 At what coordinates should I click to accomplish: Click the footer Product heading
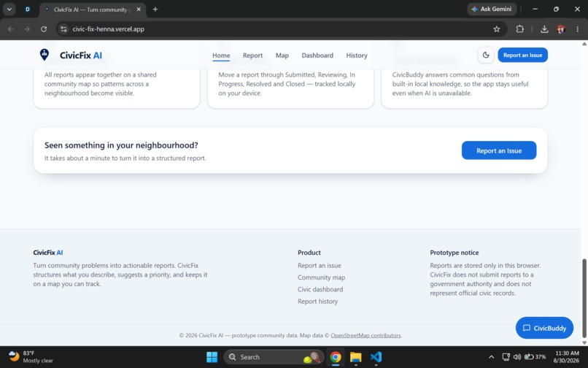point(309,253)
